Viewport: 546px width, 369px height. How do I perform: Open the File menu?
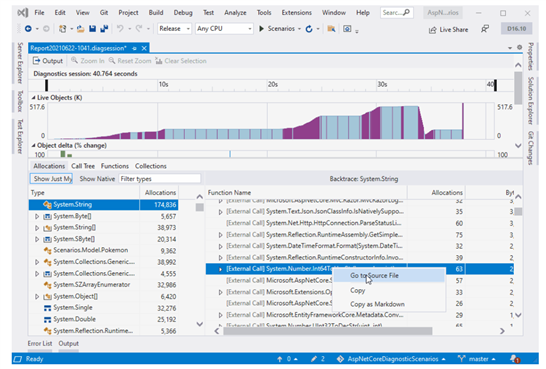tap(39, 13)
